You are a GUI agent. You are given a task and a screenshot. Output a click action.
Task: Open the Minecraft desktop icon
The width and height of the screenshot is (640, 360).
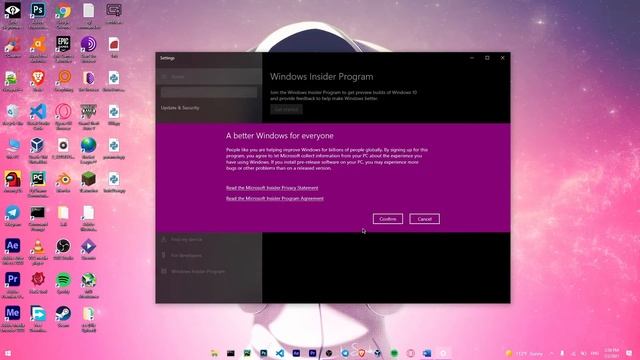[89, 182]
